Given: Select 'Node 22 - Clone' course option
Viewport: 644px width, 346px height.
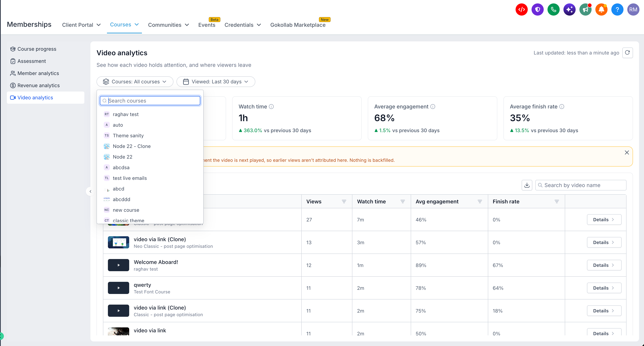Looking at the screenshot, I should click(150, 146).
